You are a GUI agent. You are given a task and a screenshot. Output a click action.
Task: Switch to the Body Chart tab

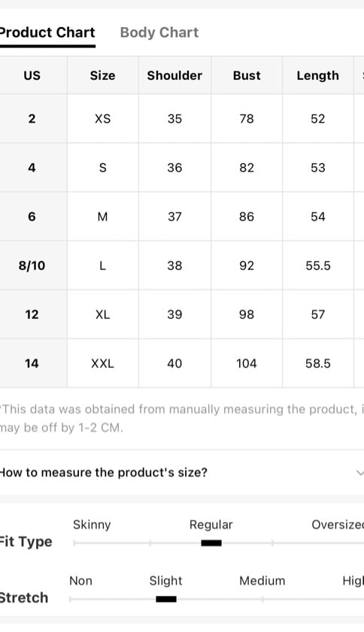coord(159,32)
